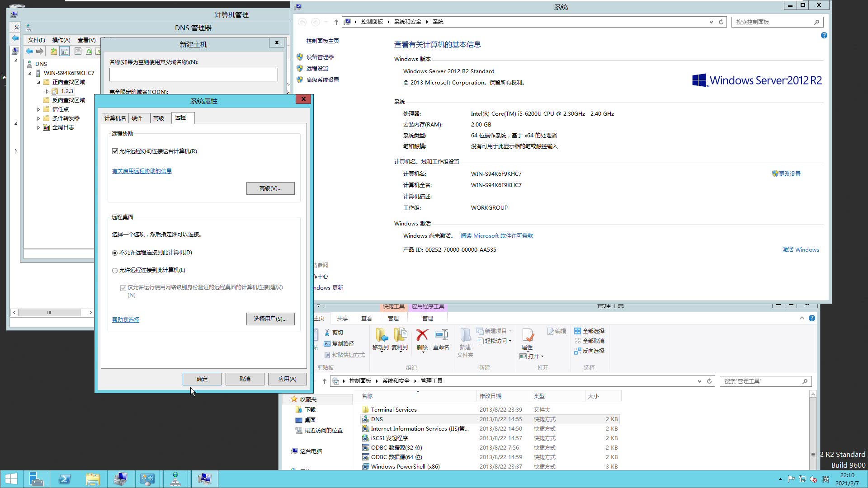Expand the 全局日志 node
This screenshot has width=868, height=488.
(38, 127)
